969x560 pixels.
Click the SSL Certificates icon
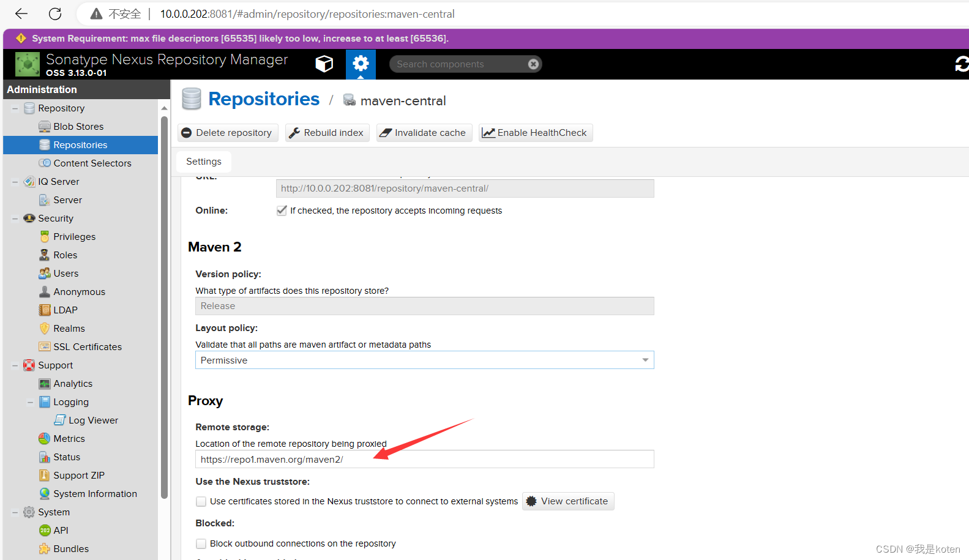pos(45,347)
